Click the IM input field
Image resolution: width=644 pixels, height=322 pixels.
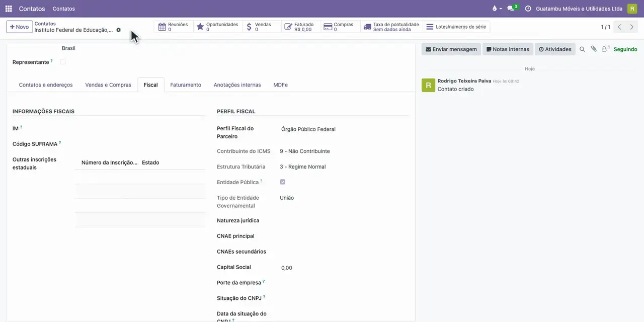tap(140, 129)
